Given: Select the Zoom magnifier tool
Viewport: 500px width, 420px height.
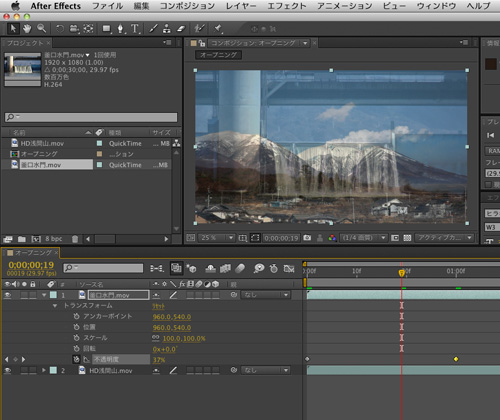Looking at the screenshot, I should click(x=41, y=29).
